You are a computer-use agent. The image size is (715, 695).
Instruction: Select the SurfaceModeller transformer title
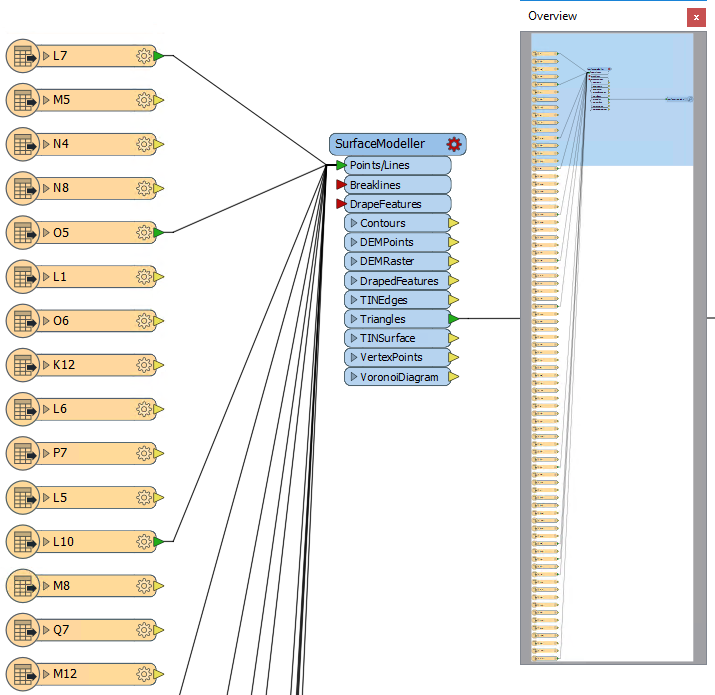pyautogui.click(x=380, y=144)
